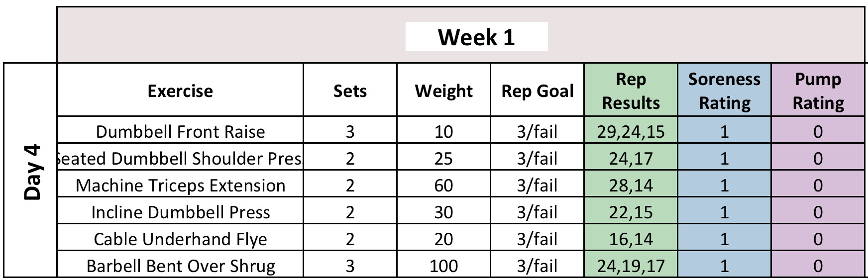Select rep results cell showing 29,24,15
Viewport: 868px width, 279px height.
(x=631, y=131)
